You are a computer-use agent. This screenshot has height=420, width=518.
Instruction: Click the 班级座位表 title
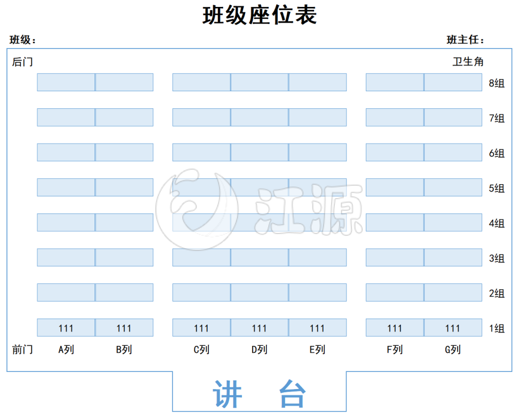[x=260, y=15]
